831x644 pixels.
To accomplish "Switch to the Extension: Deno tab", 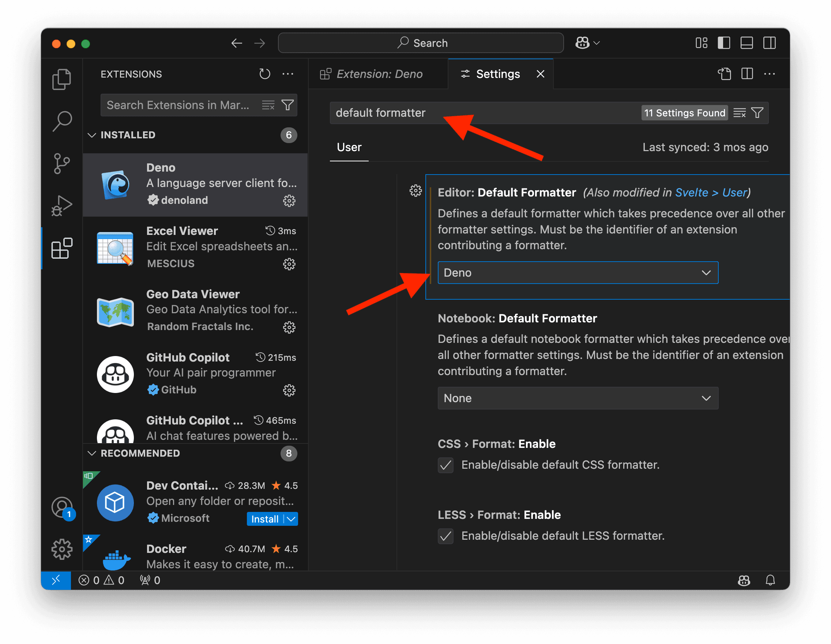I will pos(379,74).
